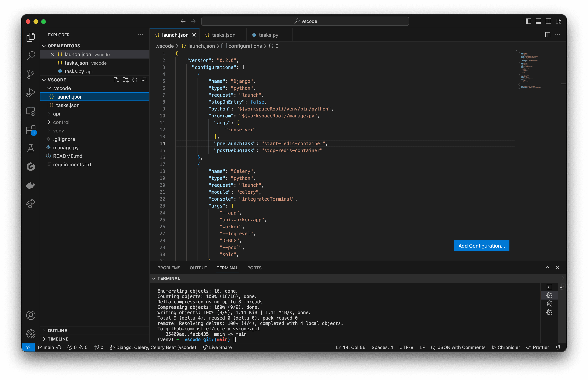Open the Source Control panel
The height and width of the screenshot is (380, 588).
click(x=31, y=74)
